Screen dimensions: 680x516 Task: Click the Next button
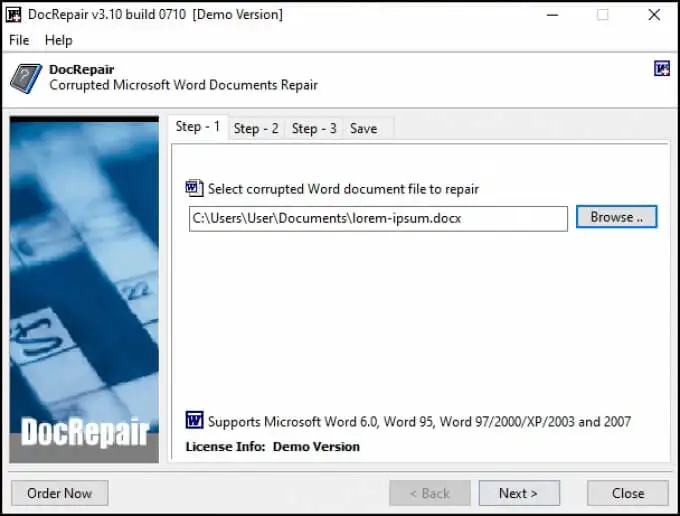pyautogui.click(x=519, y=493)
